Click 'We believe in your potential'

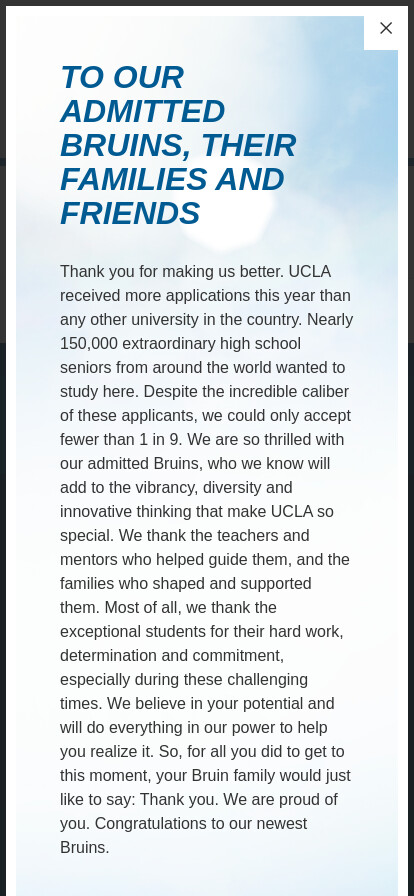point(221,703)
